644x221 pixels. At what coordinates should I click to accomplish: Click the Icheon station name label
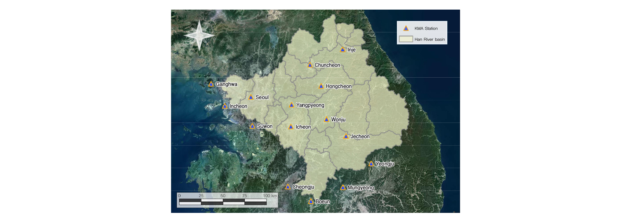[x=303, y=127]
